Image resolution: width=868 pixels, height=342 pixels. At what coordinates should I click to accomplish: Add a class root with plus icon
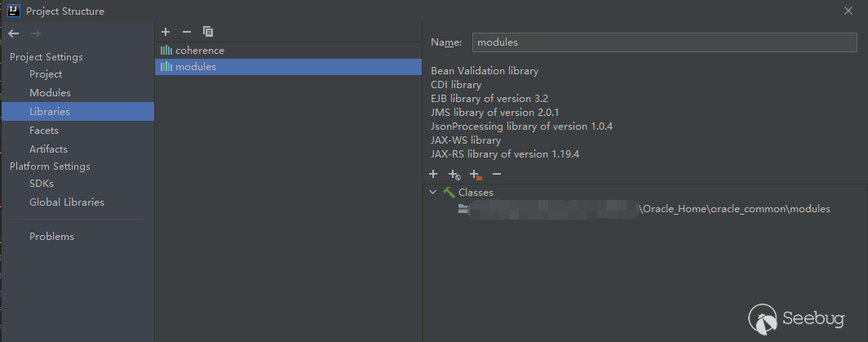(x=433, y=174)
